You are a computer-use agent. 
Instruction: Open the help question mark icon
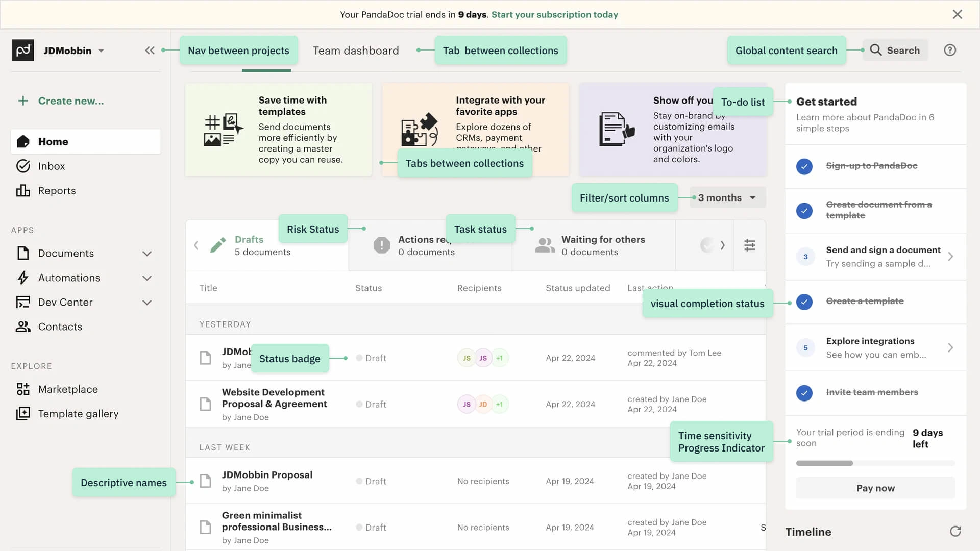click(x=950, y=50)
